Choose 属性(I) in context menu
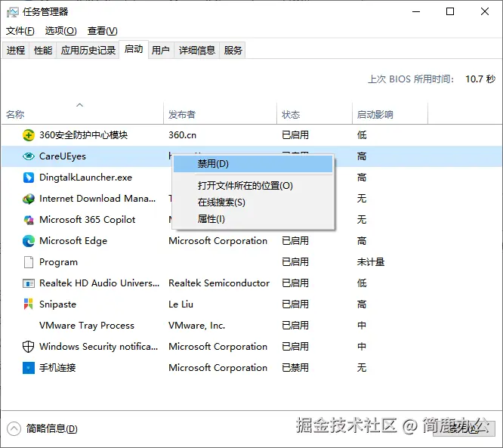 coord(253,219)
